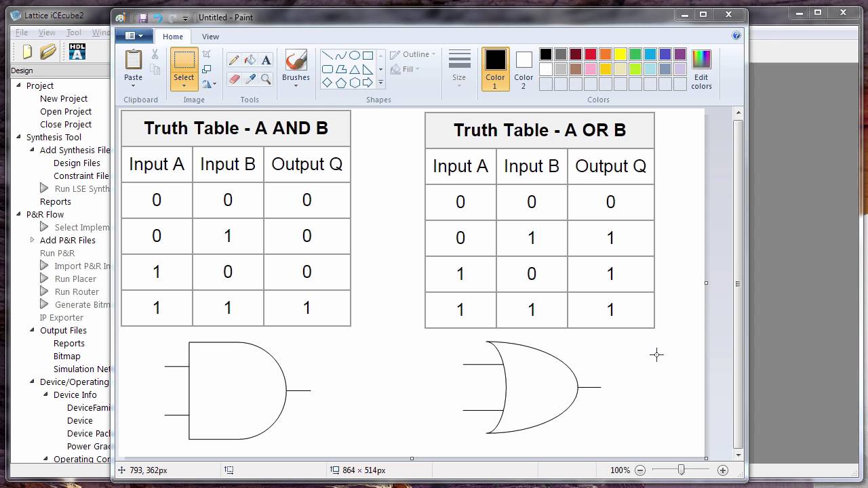Click the Crop icon in Image group
This screenshot has height=488, width=868.
pos(207,54)
